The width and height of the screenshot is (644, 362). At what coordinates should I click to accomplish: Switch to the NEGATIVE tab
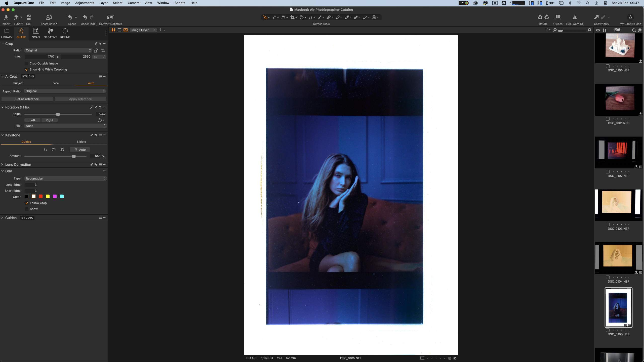click(x=50, y=33)
